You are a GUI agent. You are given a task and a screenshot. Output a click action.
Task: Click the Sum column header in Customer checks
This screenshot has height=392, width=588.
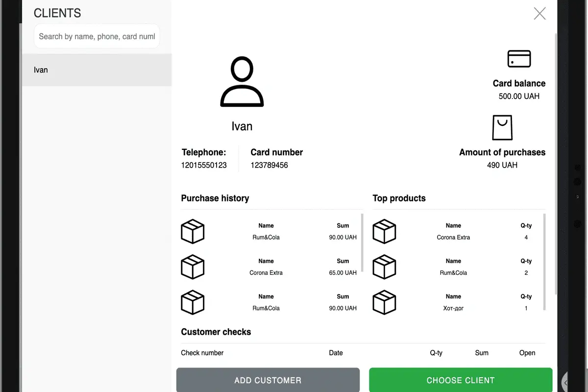pos(482,353)
